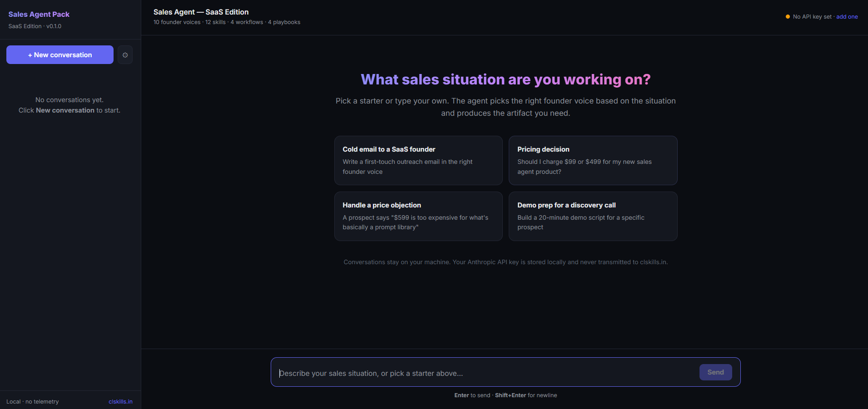Select the 'Cold email to a SaaS founder' starter

(418, 160)
